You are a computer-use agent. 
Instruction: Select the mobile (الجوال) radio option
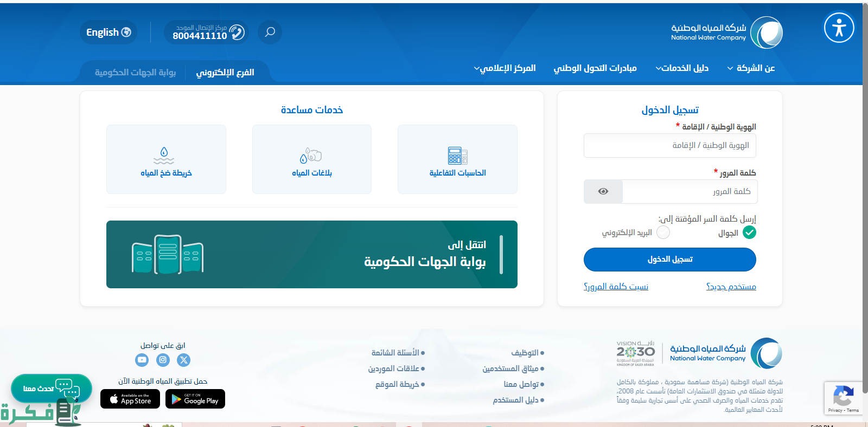point(749,232)
